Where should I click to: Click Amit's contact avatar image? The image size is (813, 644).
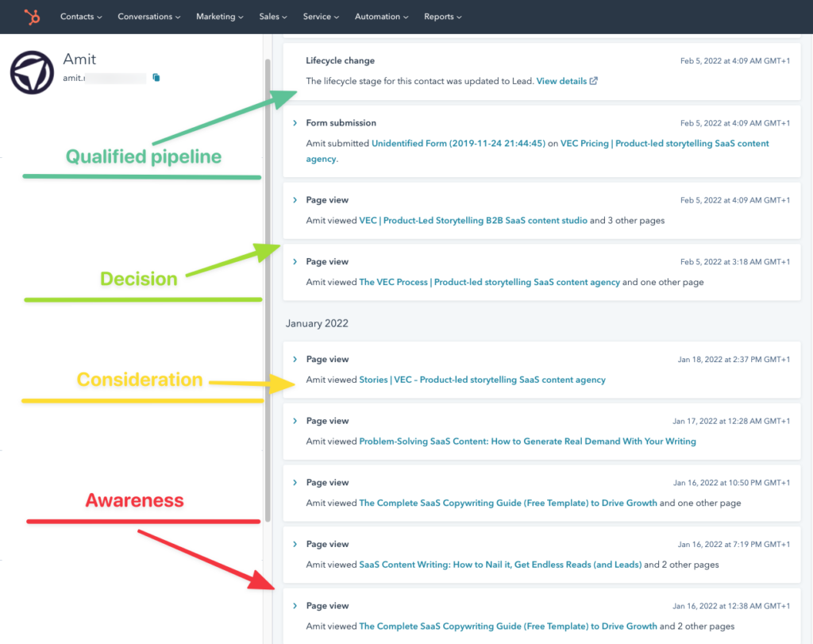[32, 72]
